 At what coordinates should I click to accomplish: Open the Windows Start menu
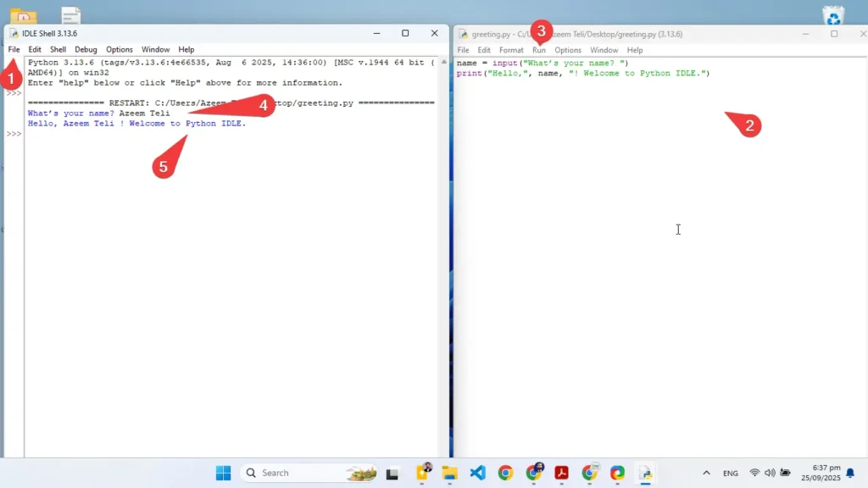coord(223,473)
